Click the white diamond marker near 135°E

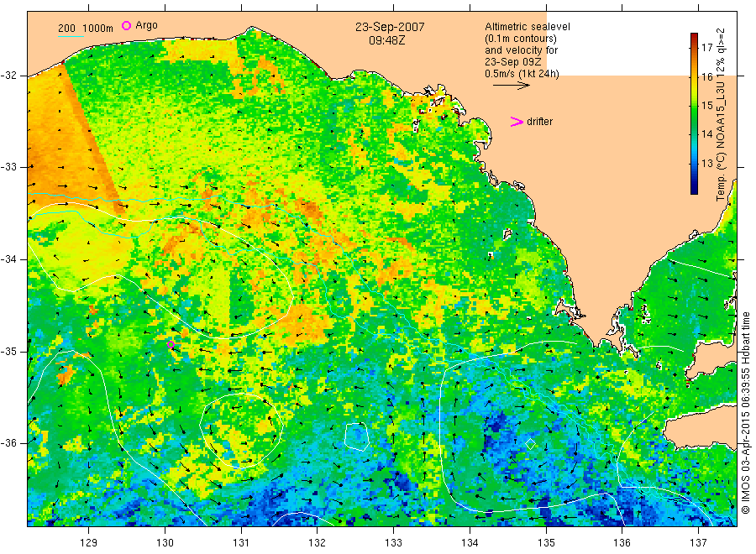(530, 443)
